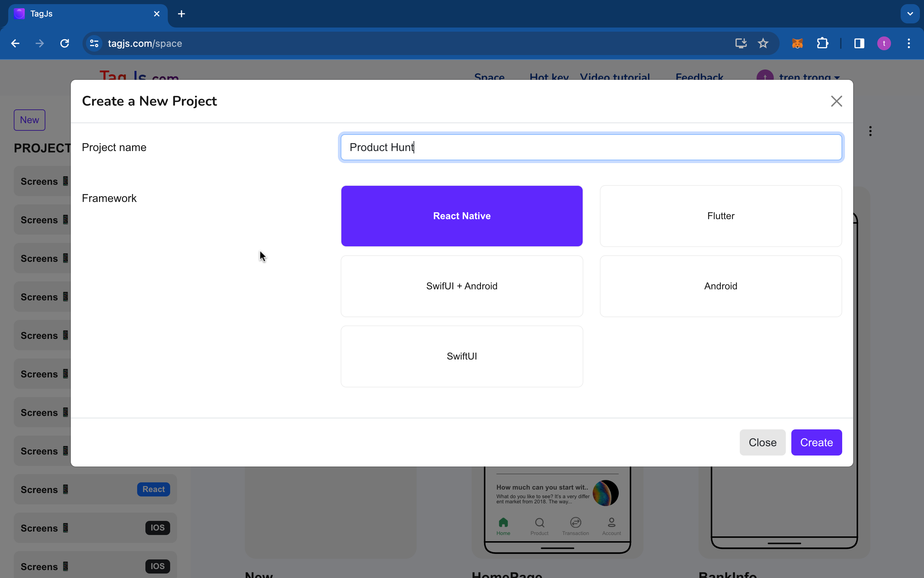The width and height of the screenshot is (924, 578).
Task: Expand the tab search dropdown
Action: click(910, 14)
